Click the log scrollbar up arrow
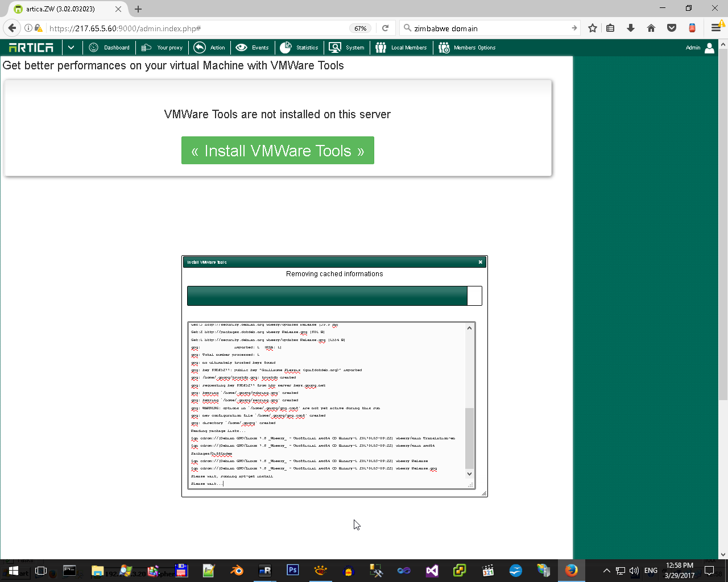Image resolution: width=728 pixels, height=582 pixels. coord(469,328)
